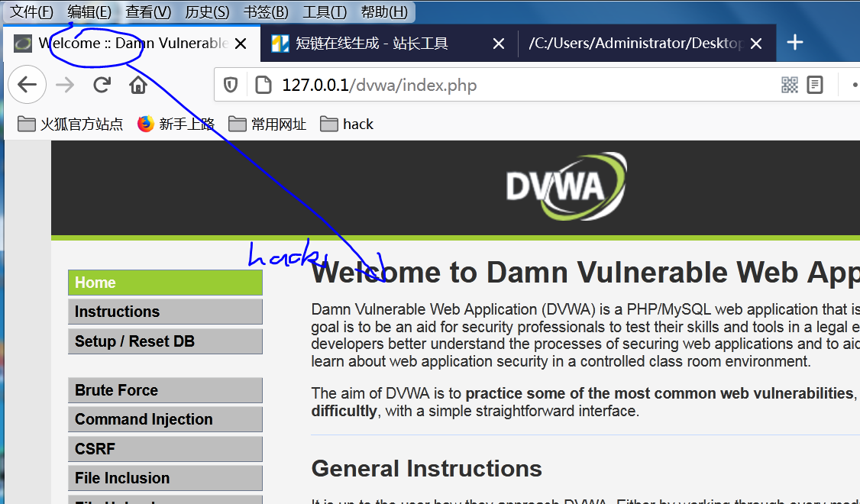This screenshot has height=504, width=860.
Task: Open the 历史 history menu
Action: (x=206, y=11)
